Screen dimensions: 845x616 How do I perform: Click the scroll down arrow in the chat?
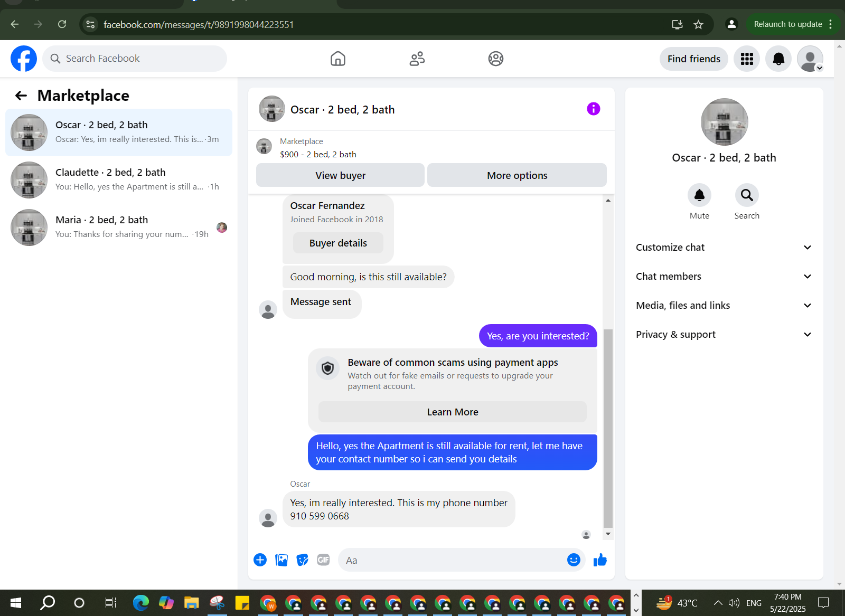click(608, 534)
